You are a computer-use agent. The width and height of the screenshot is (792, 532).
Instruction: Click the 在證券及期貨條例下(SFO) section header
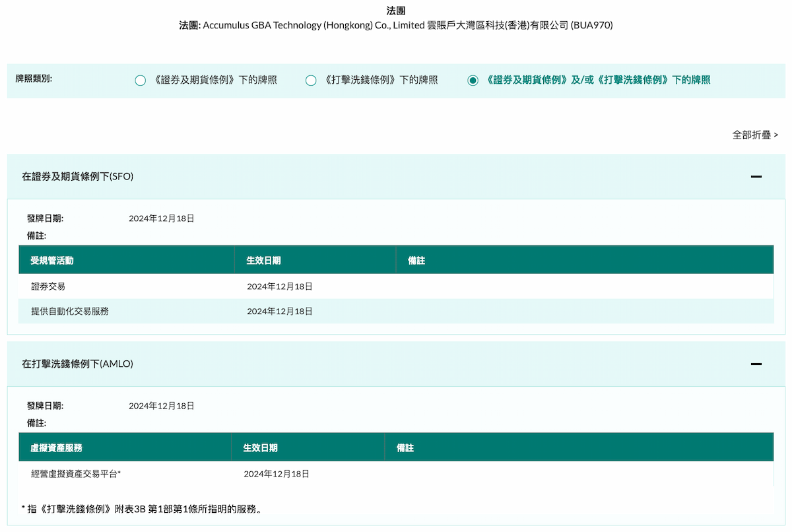coord(396,176)
